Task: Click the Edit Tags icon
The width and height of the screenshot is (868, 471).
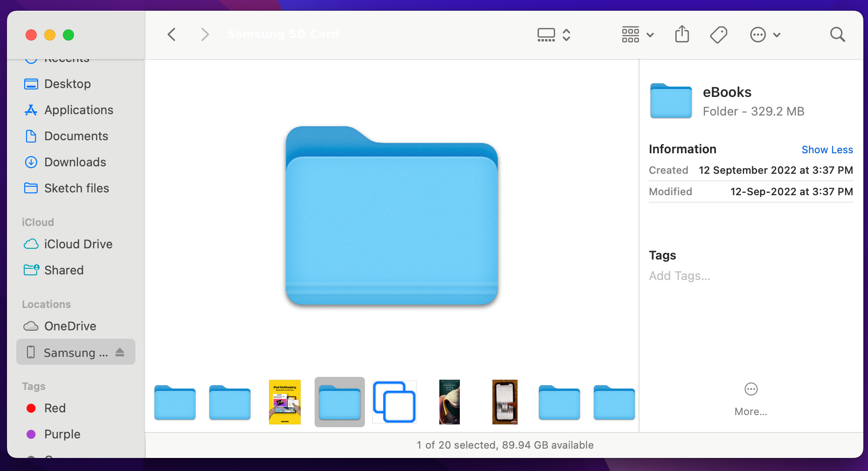Action: coord(719,35)
